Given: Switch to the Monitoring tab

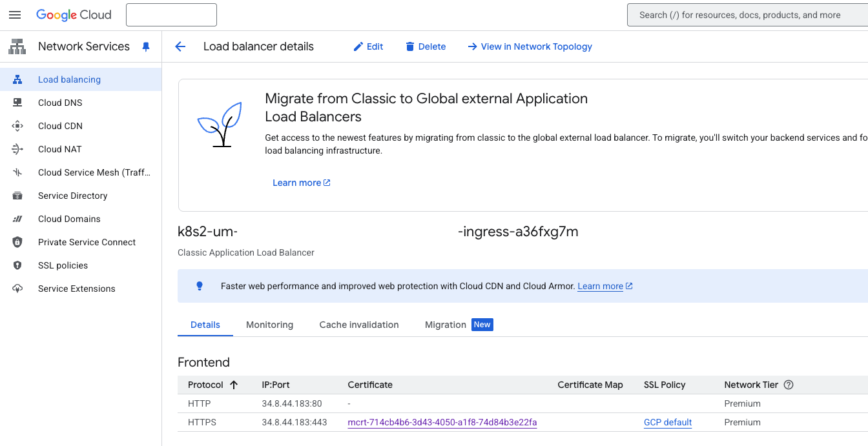Looking at the screenshot, I should [269, 325].
